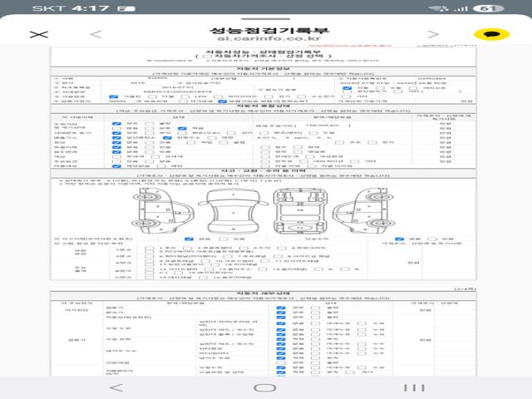Go forward with the right chevron arrow
This screenshot has width=532, height=399.
(x=433, y=34)
